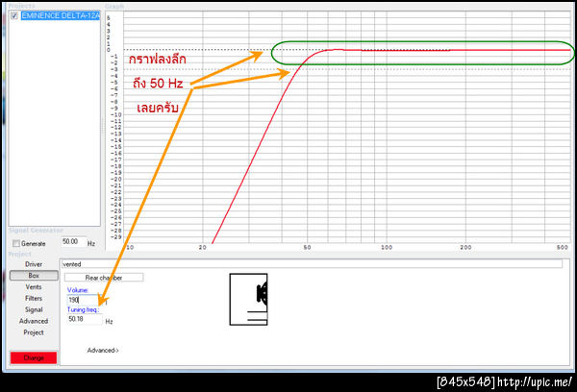Uncheck the EMINENCE DELTA-12A project checkbox
The height and width of the screenshot is (392, 577).
pos(14,15)
